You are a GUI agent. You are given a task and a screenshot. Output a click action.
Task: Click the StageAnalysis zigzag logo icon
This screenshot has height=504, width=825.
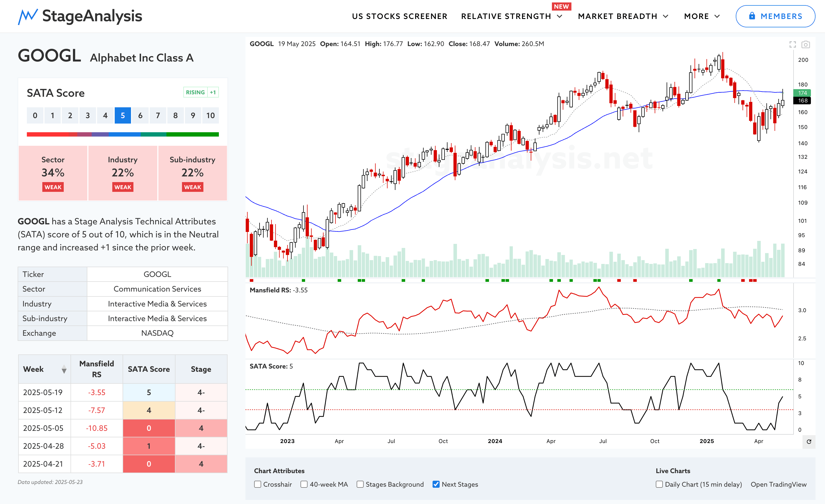tap(28, 16)
